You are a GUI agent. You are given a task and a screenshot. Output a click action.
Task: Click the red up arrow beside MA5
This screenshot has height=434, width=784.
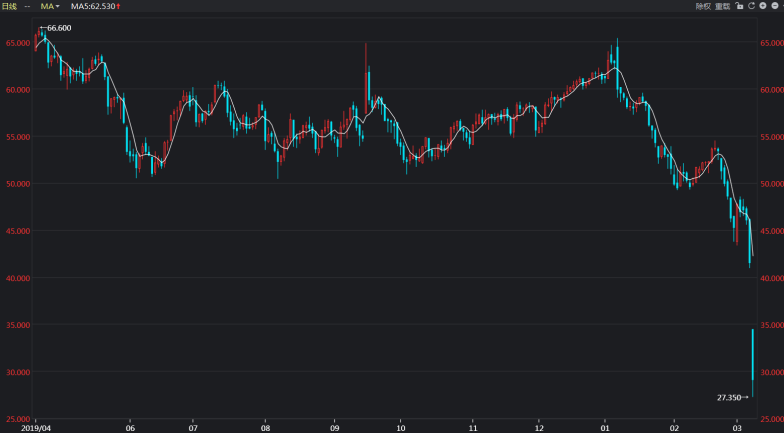119,6
